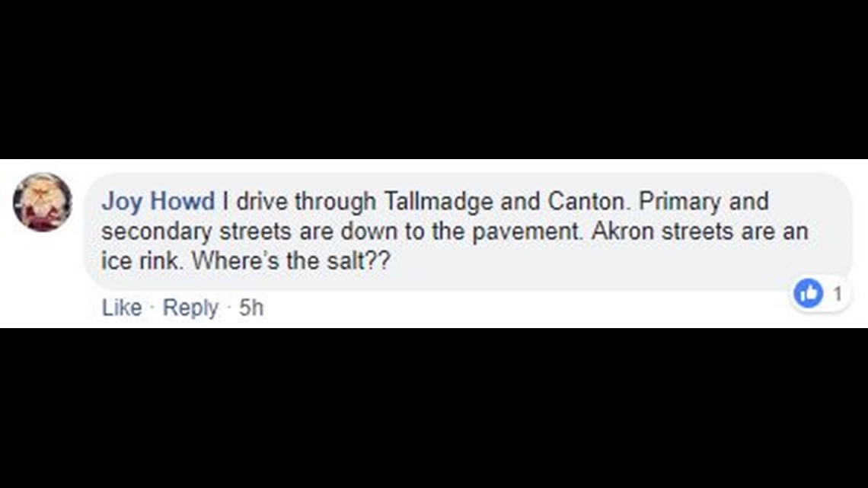
Task: Open Joy Howd's profile name link
Action: point(158,201)
